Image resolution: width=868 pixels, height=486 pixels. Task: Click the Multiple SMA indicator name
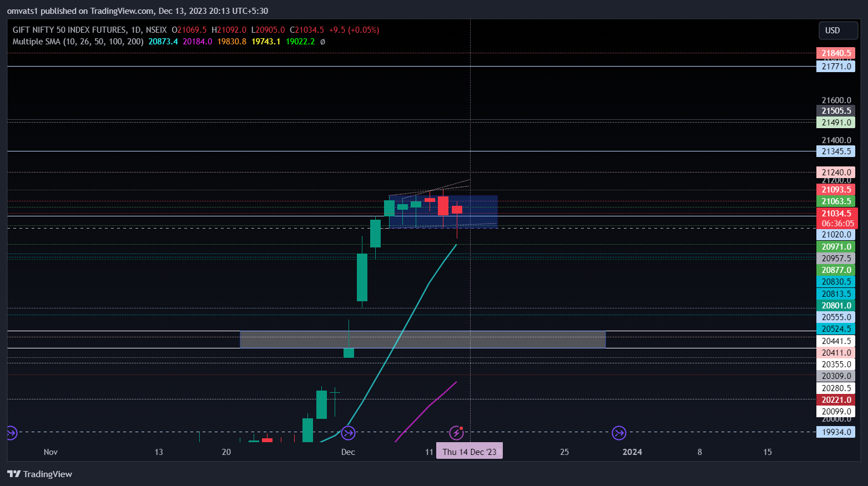coord(78,42)
